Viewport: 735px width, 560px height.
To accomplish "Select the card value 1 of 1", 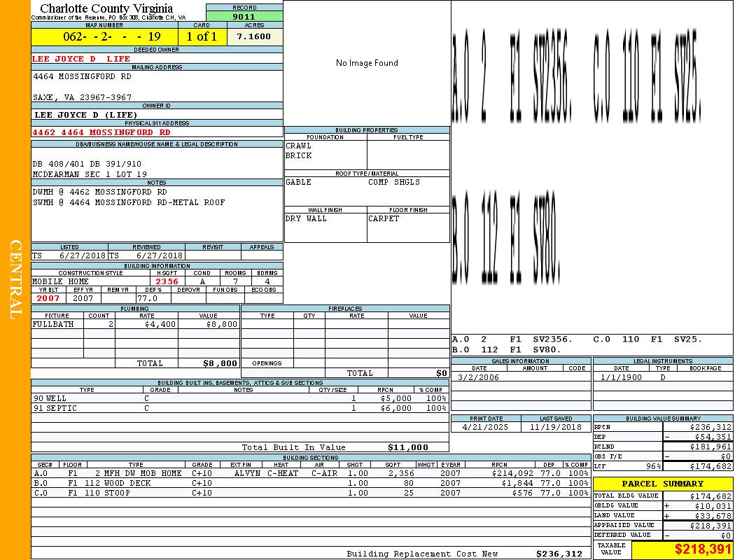I will click(x=202, y=36).
